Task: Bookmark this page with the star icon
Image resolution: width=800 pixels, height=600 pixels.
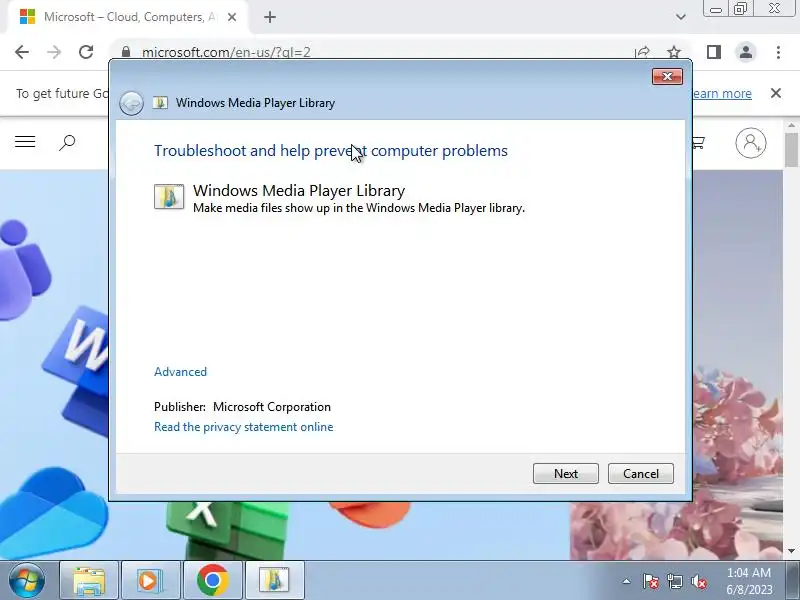Action: pos(674,52)
